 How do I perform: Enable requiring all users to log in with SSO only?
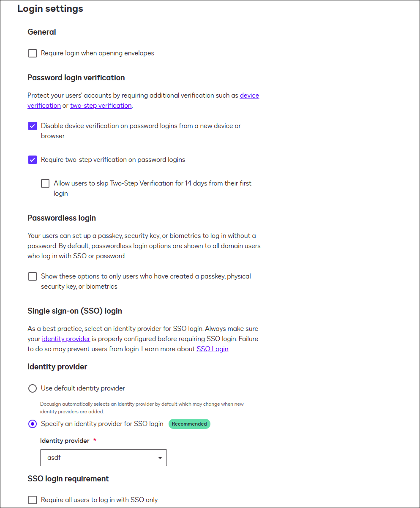click(x=33, y=500)
